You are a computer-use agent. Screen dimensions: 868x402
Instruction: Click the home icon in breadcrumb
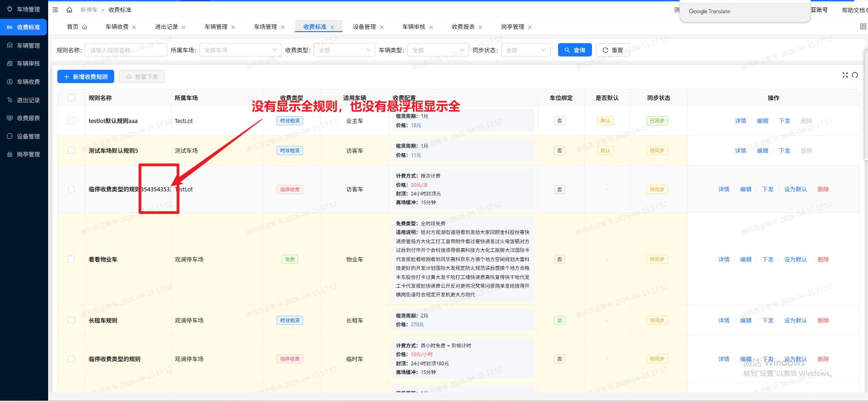click(x=69, y=10)
